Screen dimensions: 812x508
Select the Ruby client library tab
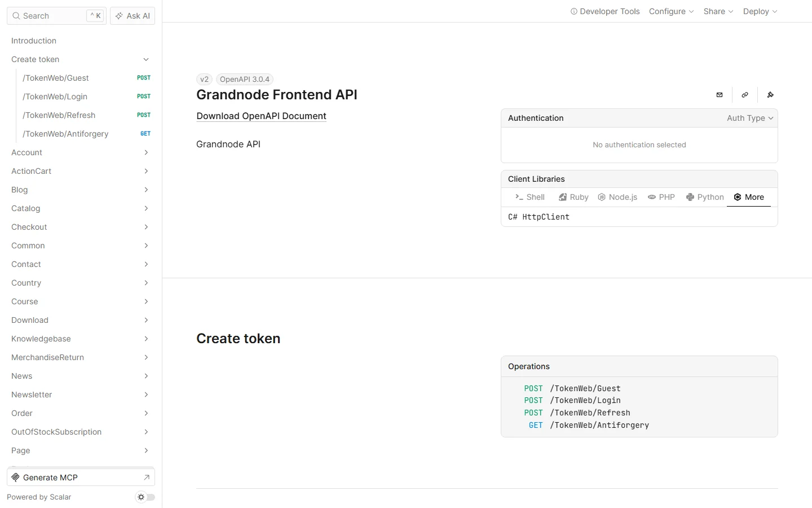[x=573, y=197]
